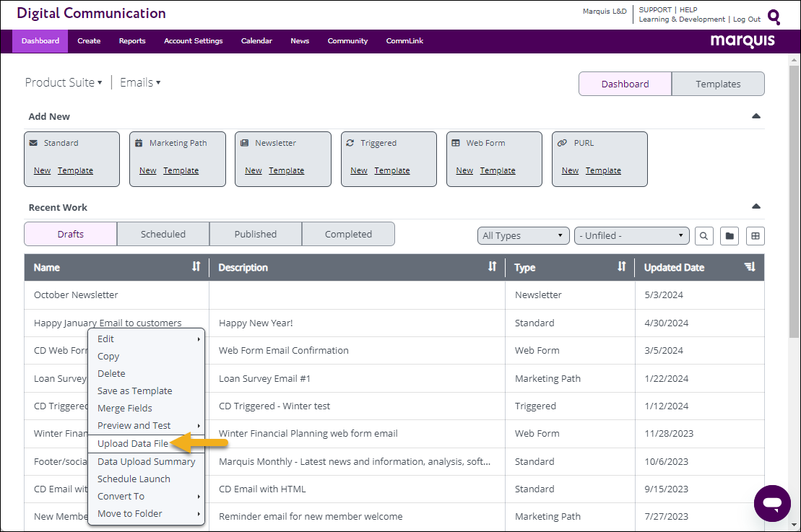The height and width of the screenshot is (532, 801).
Task: Switch to the Templates view tab
Action: 718,84
